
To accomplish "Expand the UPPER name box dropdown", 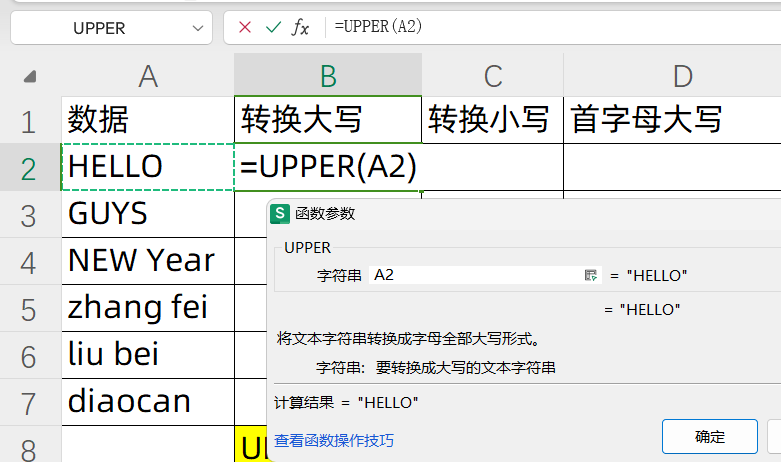I will (x=198, y=28).
